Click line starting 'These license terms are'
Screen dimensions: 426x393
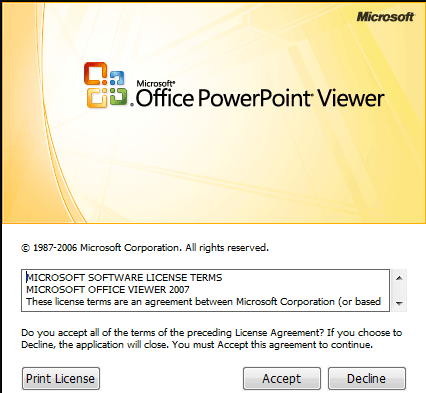tap(203, 301)
